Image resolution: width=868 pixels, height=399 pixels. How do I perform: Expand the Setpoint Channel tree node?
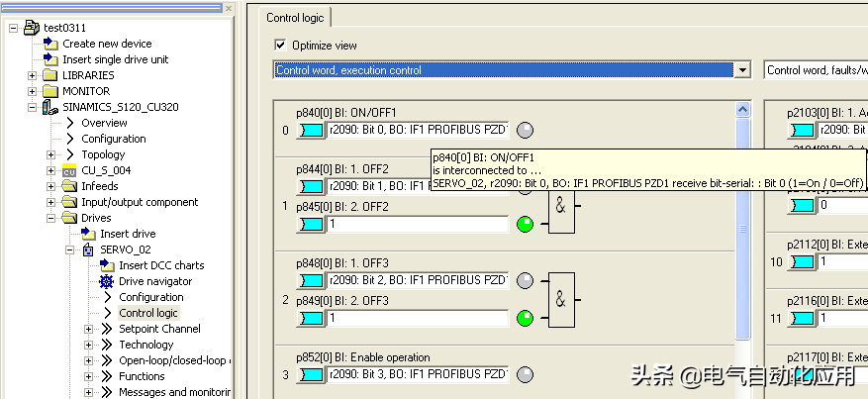pyautogui.click(x=89, y=329)
